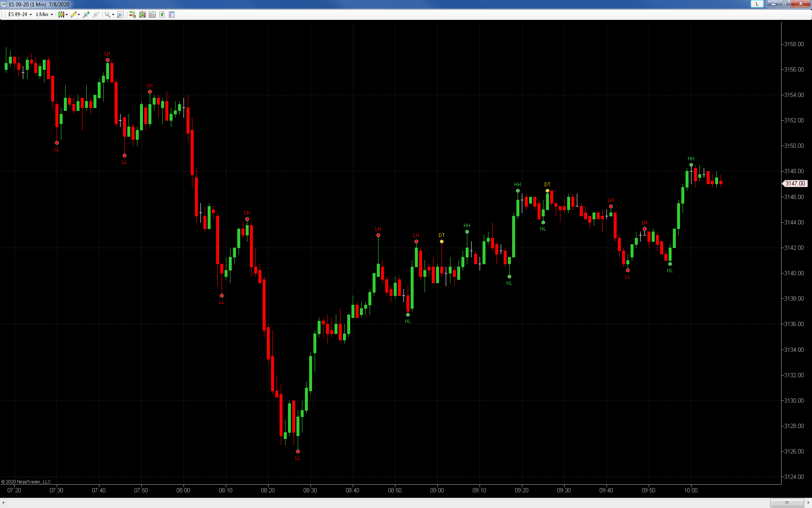Image resolution: width=812 pixels, height=508 pixels.
Task: Click the lowest LL swing marker dot
Action: point(298,451)
